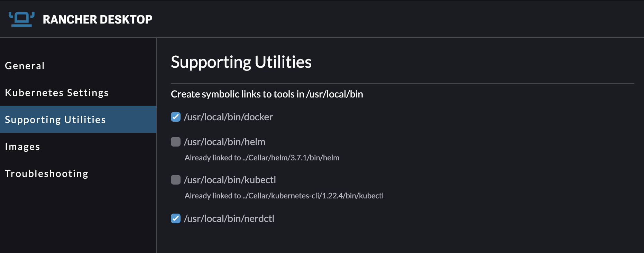Screen dimensions: 644x253
Task: Click the Supporting Utilities page heading
Action: point(241,63)
